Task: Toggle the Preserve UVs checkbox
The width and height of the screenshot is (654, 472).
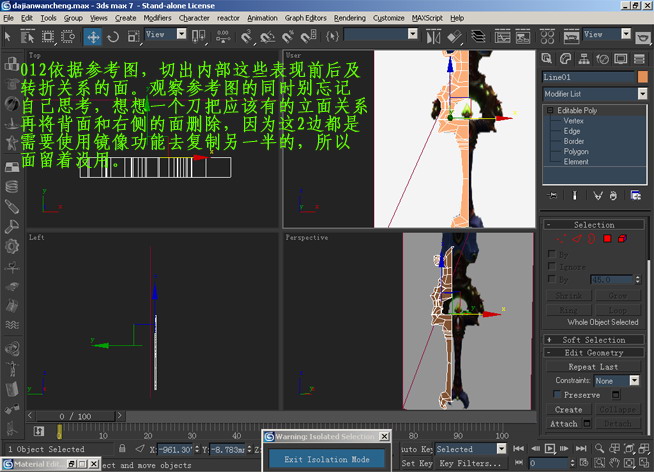Action: (557, 395)
